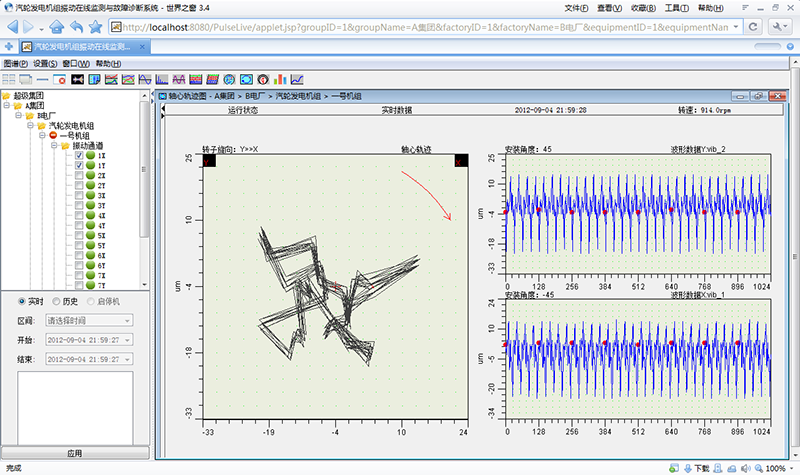Open the 设置(S) menu

[x=45, y=64]
